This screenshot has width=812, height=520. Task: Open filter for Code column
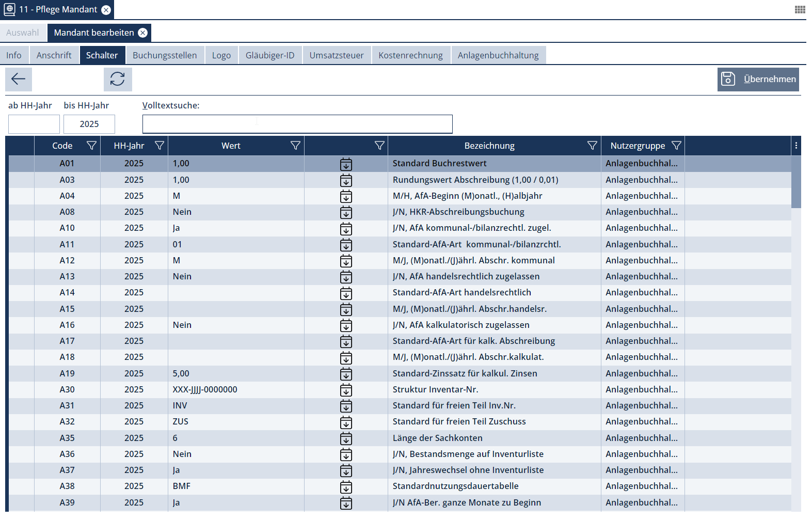point(91,146)
